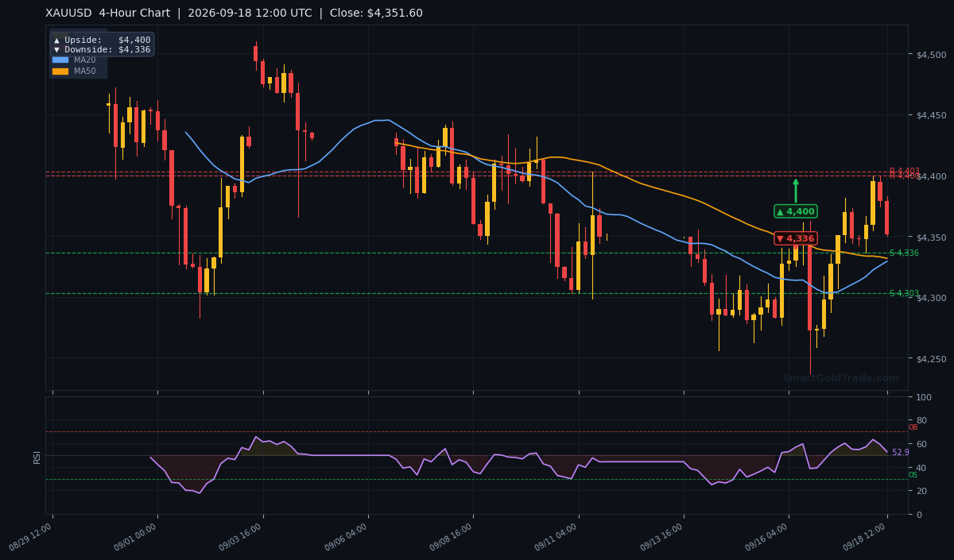Click the 100 tick on RSI axis

923,396
